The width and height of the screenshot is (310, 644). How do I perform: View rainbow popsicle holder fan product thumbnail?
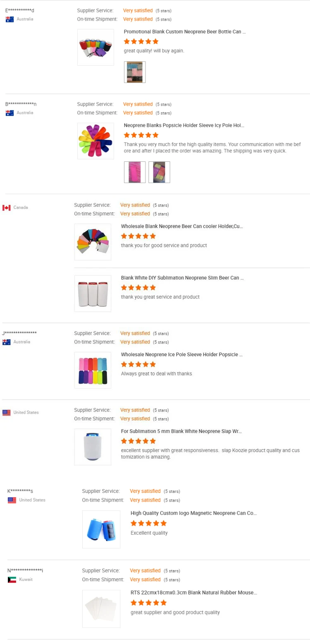coord(95,141)
